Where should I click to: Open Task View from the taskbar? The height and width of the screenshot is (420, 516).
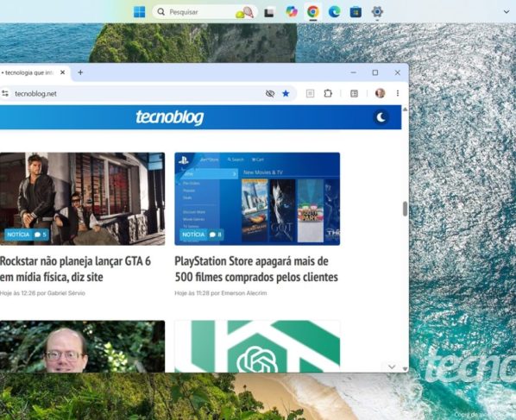tap(269, 12)
